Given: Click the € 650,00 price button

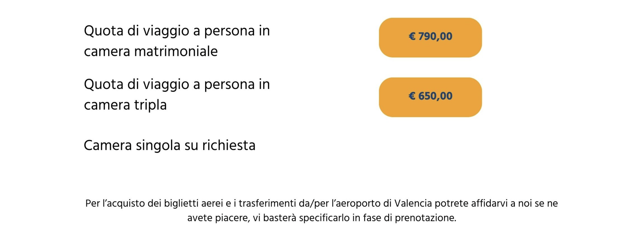Looking at the screenshot, I should pos(430,97).
